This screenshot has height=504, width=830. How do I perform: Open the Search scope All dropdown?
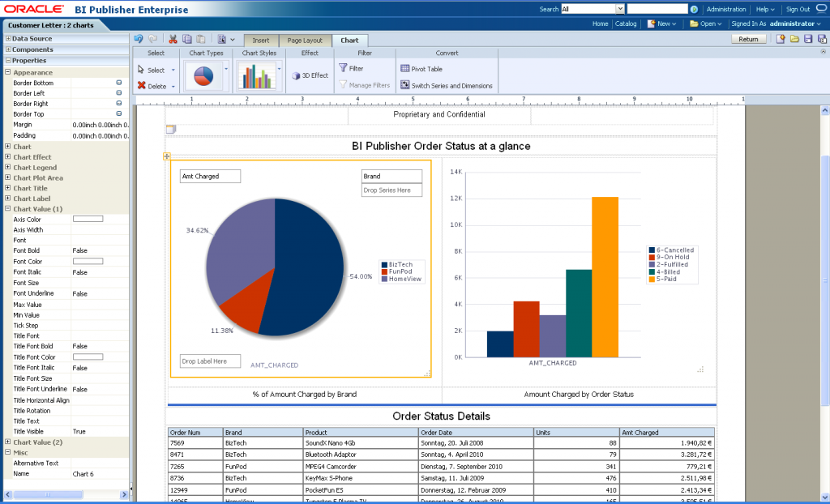click(x=620, y=9)
